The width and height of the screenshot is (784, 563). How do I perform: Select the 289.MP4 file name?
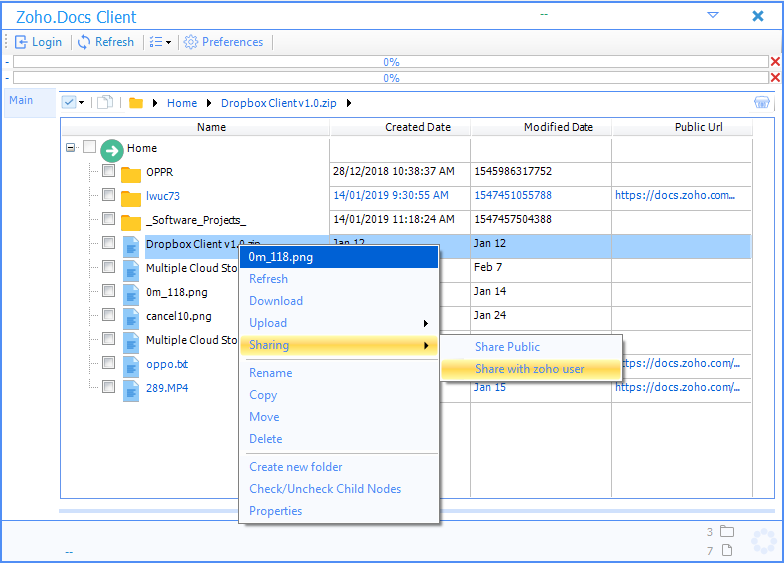[x=167, y=388]
